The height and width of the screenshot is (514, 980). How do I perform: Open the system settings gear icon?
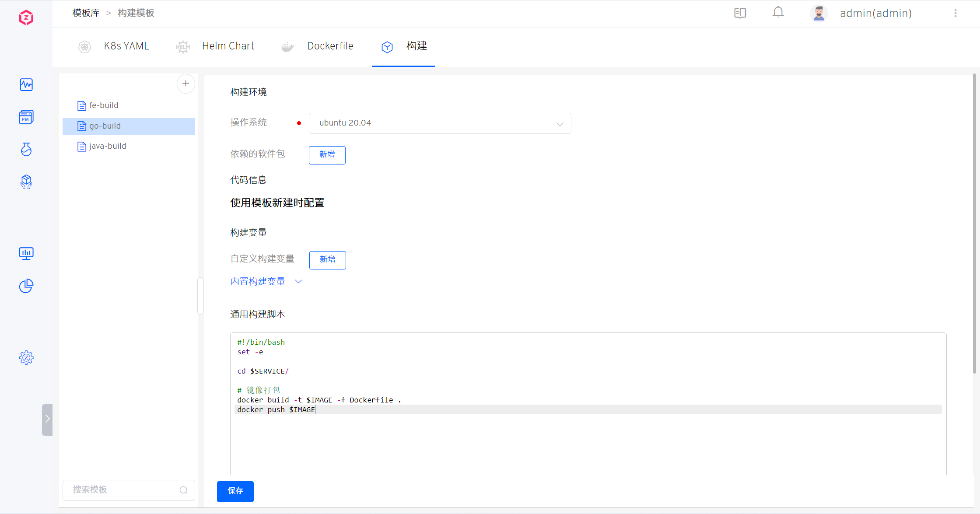point(26,358)
